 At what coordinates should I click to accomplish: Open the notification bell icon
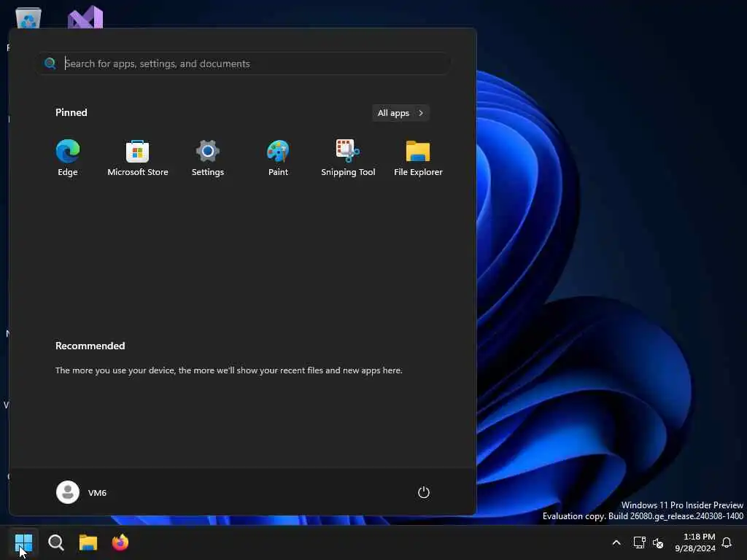[x=727, y=542]
